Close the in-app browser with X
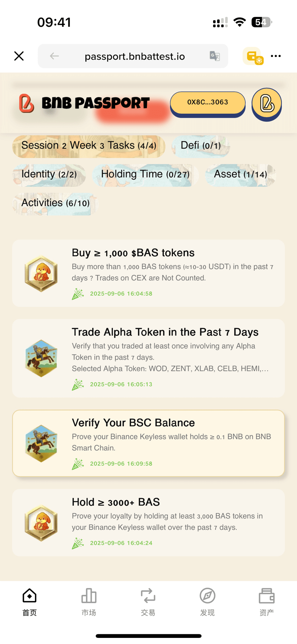The height and width of the screenshot is (644, 297). click(x=19, y=56)
